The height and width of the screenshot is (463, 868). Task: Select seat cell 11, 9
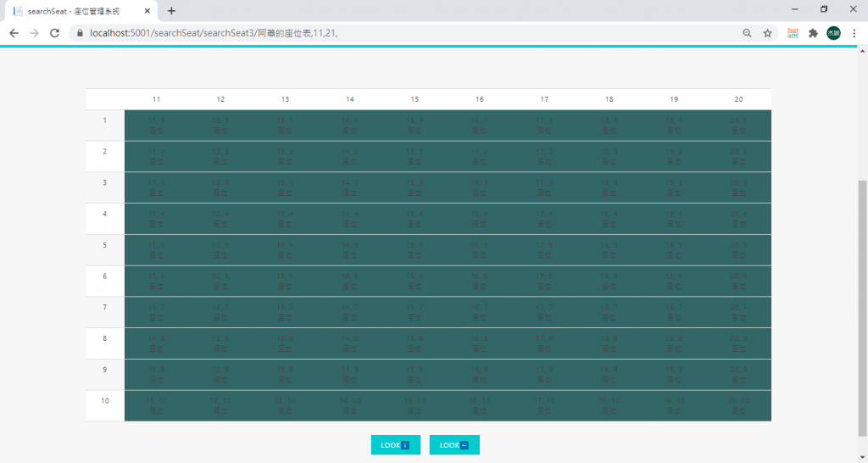coord(157,375)
